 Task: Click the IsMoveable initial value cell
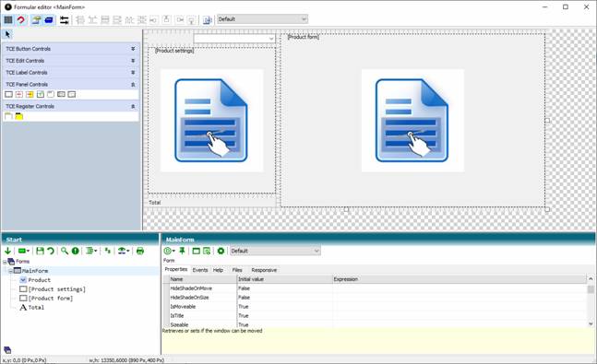click(285, 307)
